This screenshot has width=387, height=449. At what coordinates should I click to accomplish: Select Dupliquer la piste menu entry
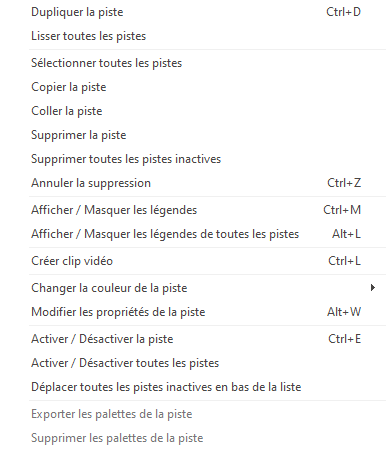[x=208, y=12]
